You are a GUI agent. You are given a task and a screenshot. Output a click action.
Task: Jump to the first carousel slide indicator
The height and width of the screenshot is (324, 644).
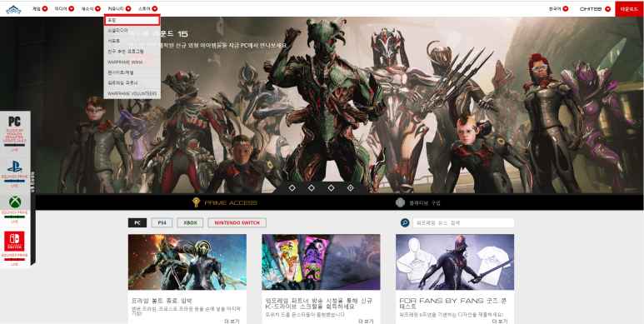[292, 187]
